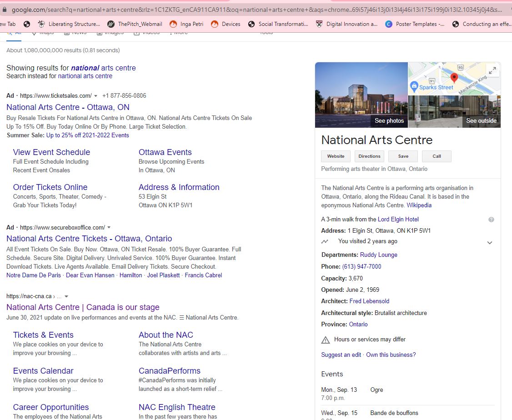This screenshot has height=420, width=512.
Task: Open Devices bookmark
Action: click(226, 24)
